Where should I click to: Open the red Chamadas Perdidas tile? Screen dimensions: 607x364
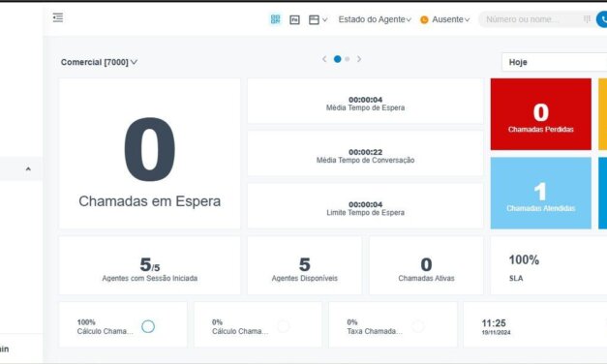point(541,114)
